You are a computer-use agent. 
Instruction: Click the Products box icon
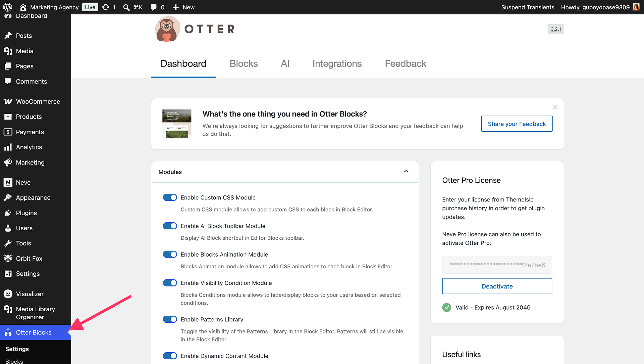pos(8,117)
